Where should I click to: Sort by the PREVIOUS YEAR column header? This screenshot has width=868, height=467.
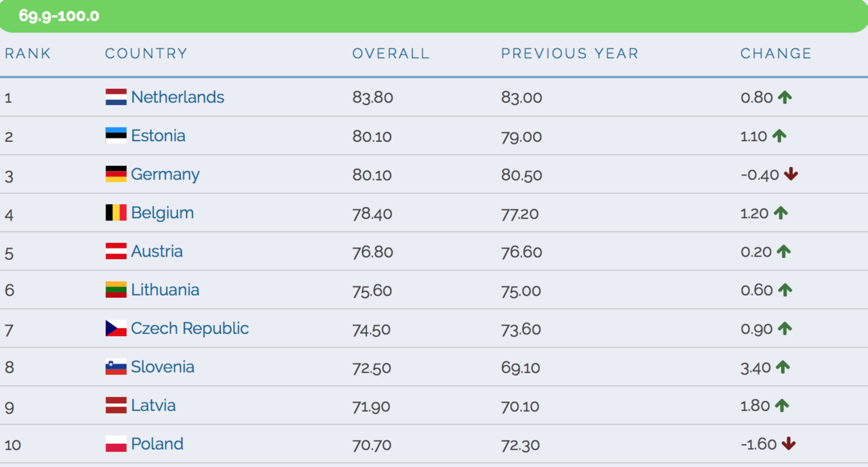pyautogui.click(x=570, y=54)
